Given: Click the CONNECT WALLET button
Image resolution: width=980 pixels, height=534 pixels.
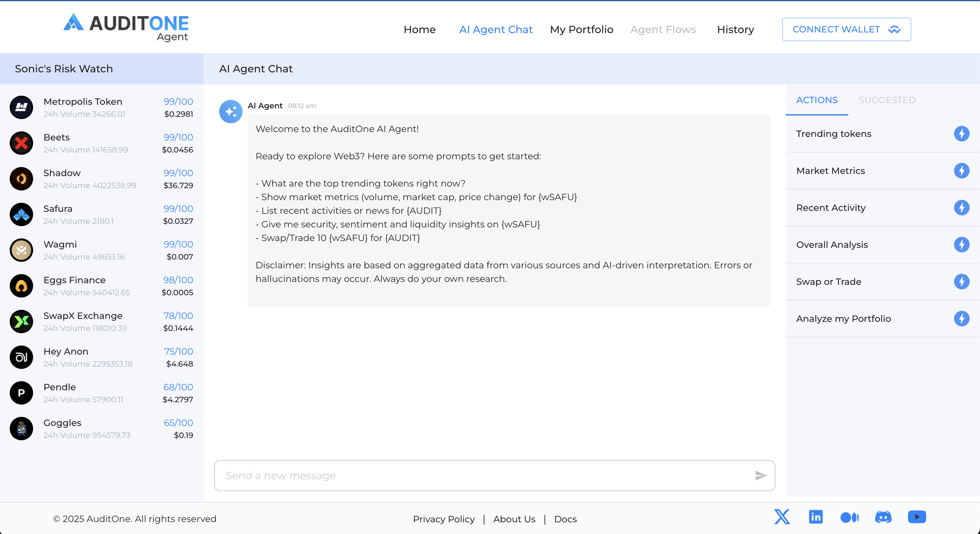Looking at the screenshot, I should tap(846, 29).
